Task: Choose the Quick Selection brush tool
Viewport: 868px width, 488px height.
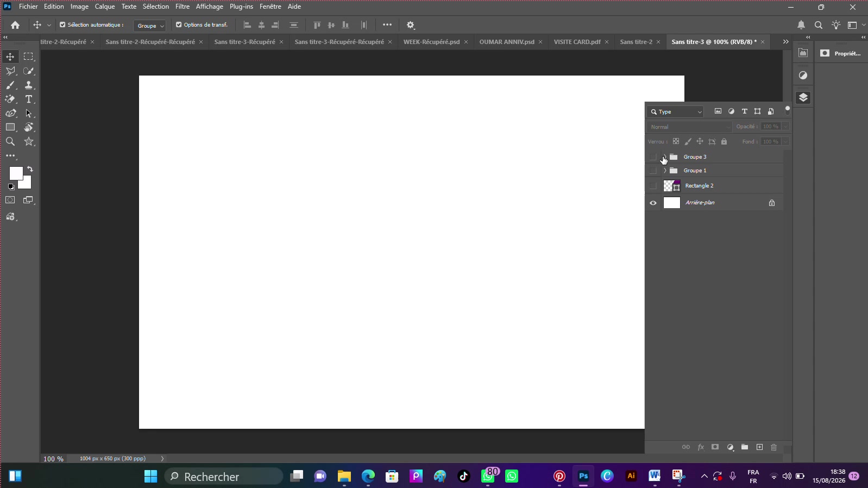Action: click(x=29, y=71)
